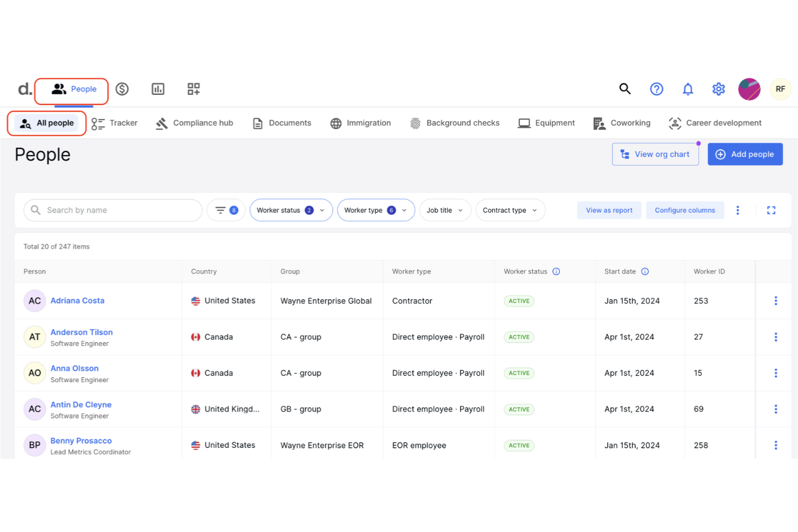Switch to the Tracker tab

114,123
